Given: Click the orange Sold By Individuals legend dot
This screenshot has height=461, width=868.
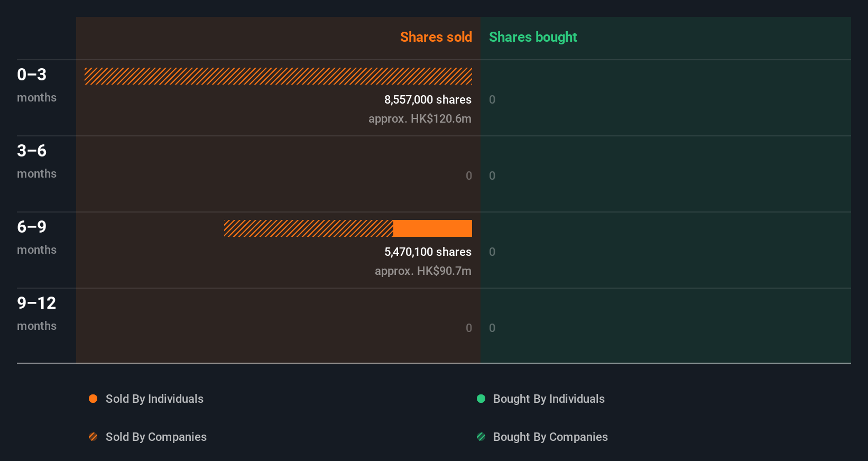Looking at the screenshot, I should click(x=93, y=399).
